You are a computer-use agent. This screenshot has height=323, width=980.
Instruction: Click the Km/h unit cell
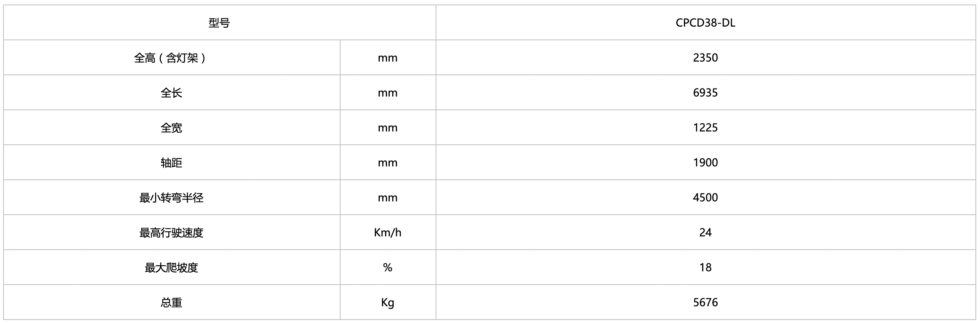(x=387, y=233)
